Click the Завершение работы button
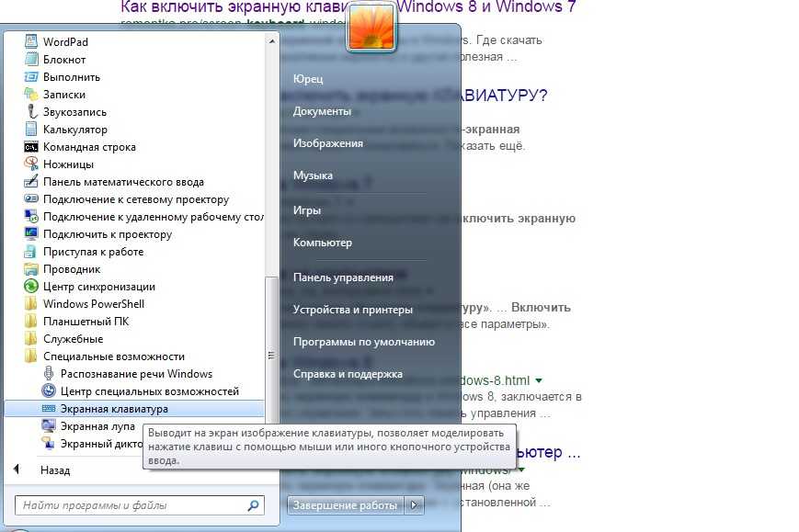The height and width of the screenshot is (532, 799). pyautogui.click(x=346, y=505)
